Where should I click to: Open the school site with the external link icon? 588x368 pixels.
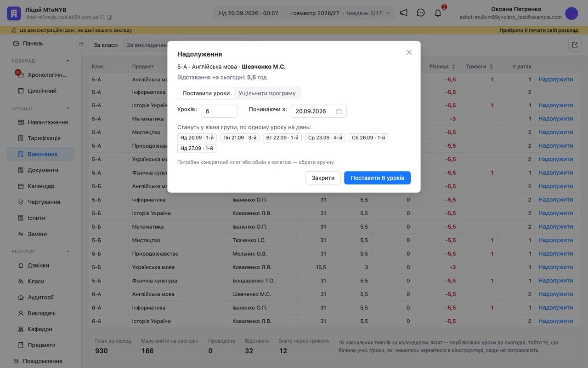click(x=102, y=17)
